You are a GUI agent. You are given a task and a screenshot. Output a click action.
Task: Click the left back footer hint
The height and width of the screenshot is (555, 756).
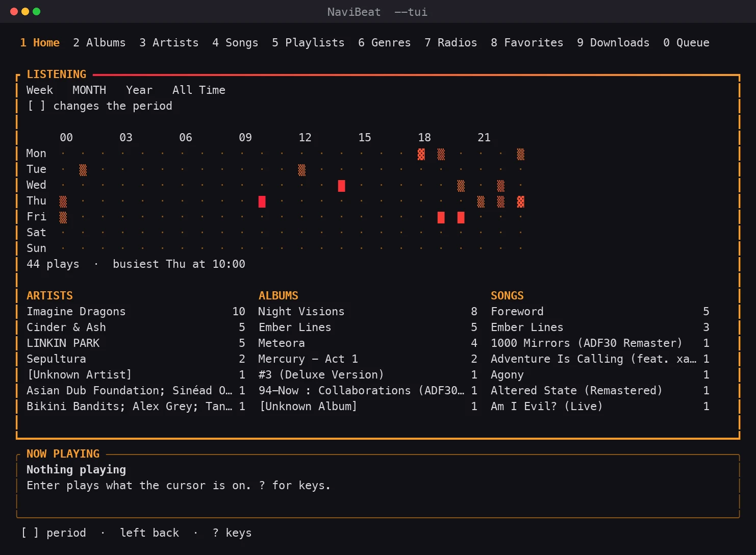coord(149,533)
